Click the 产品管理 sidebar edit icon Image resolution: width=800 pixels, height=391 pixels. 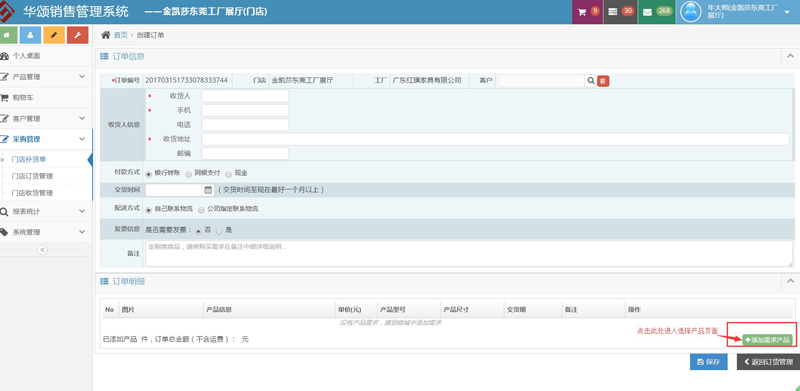(4, 77)
